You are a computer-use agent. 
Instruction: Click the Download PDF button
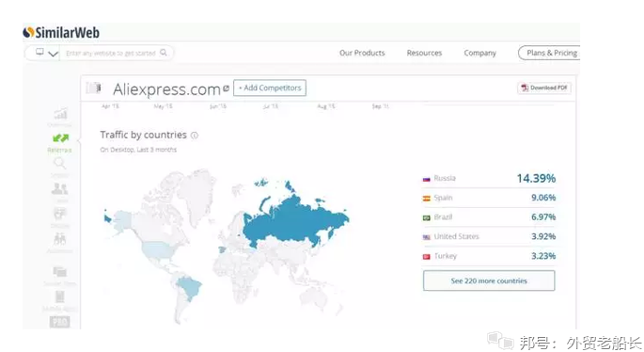coord(544,88)
